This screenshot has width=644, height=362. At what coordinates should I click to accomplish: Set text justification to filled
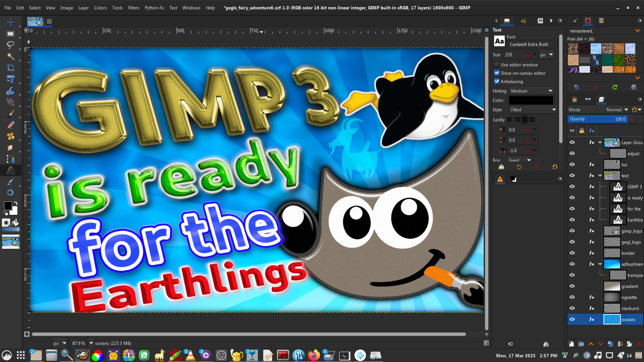pos(532,120)
